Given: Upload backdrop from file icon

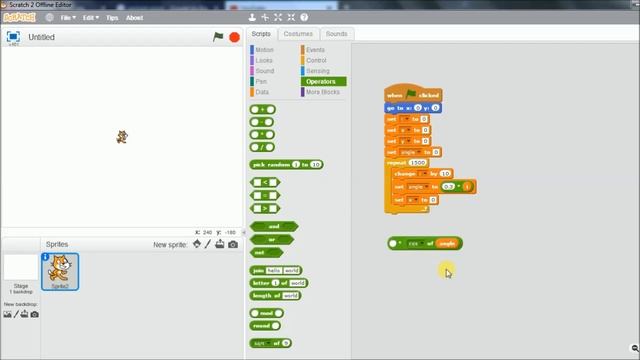Looking at the screenshot, I should tap(24, 314).
